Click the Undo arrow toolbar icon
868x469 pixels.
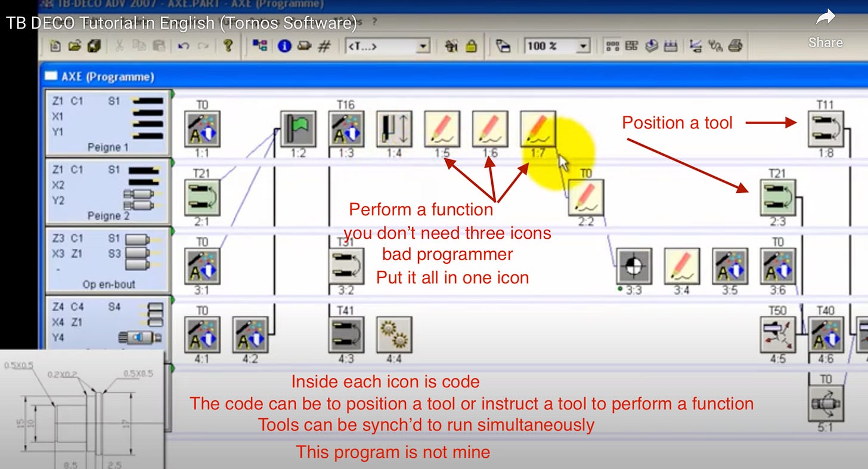pyautogui.click(x=184, y=46)
